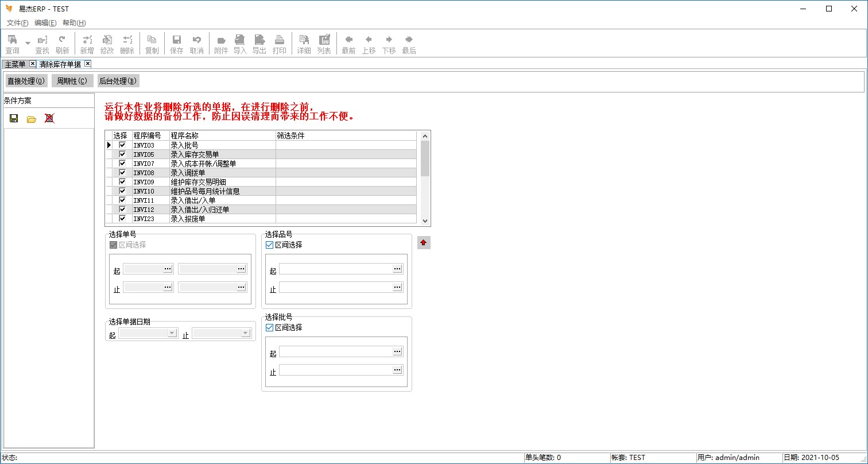
Task: Open browse button for 选择品号 start field
Action: pos(397,269)
